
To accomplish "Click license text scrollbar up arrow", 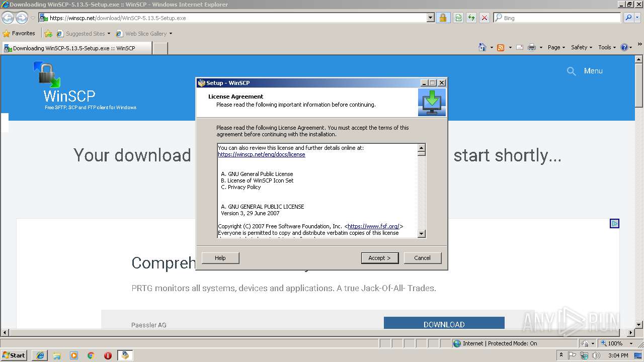I will pos(422,147).
